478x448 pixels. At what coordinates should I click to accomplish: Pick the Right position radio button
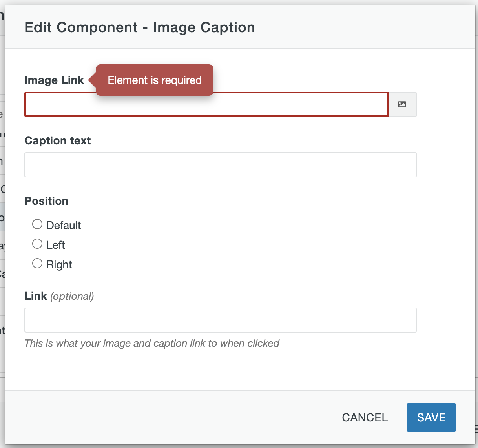[x=37, y=264]
